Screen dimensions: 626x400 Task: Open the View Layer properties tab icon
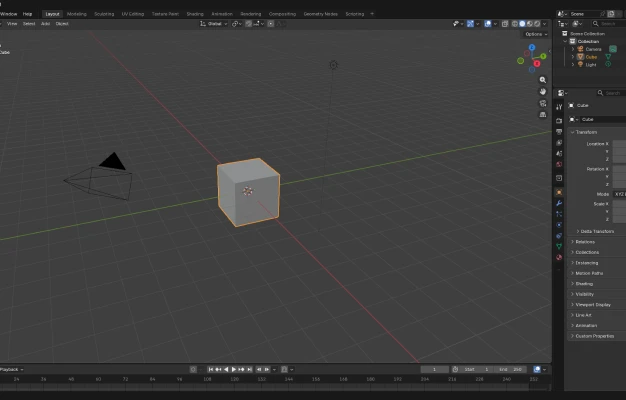[559, 143]
